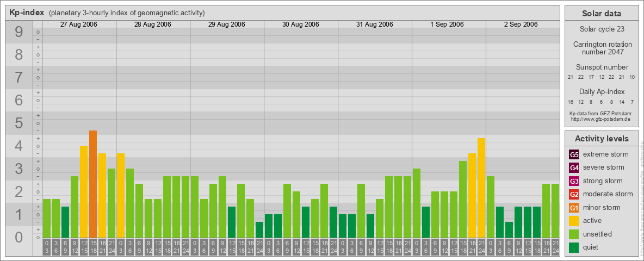The image size is (644, 261).
Task: Click the Solar data panel heading
Action: click(x=602, y=14)
